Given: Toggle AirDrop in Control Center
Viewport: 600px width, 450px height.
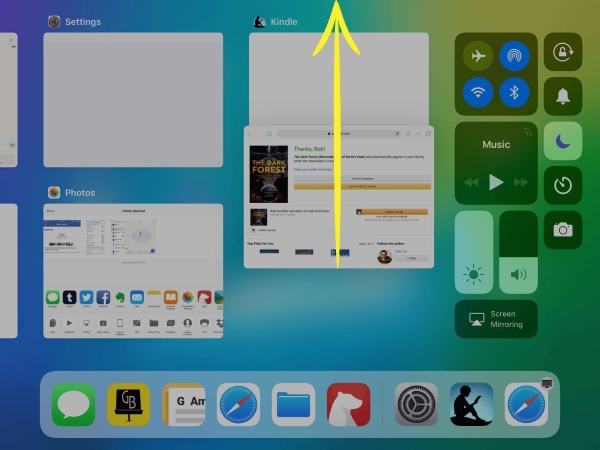Looking at the screenshot, I should click(x=514, y=56).
